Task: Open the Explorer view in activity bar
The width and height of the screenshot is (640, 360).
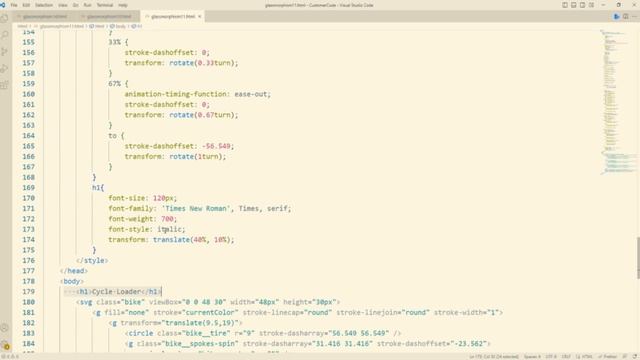Action: [4, 18]
